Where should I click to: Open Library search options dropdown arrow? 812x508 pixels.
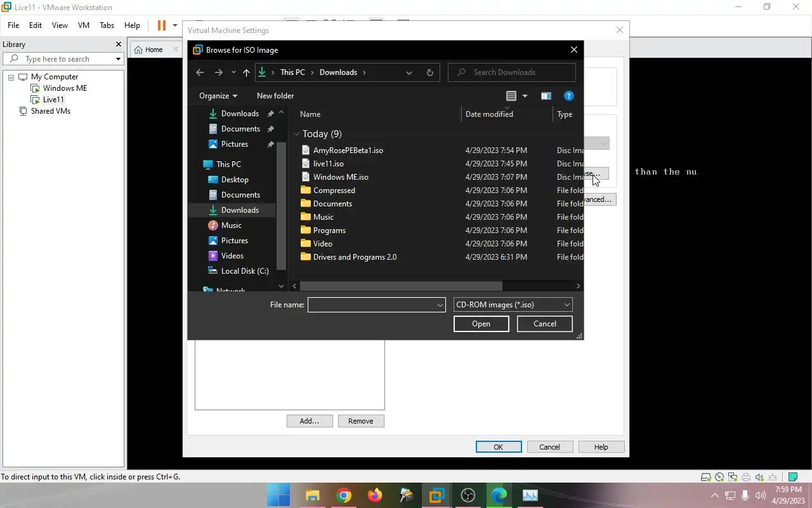tap(118, 59)
